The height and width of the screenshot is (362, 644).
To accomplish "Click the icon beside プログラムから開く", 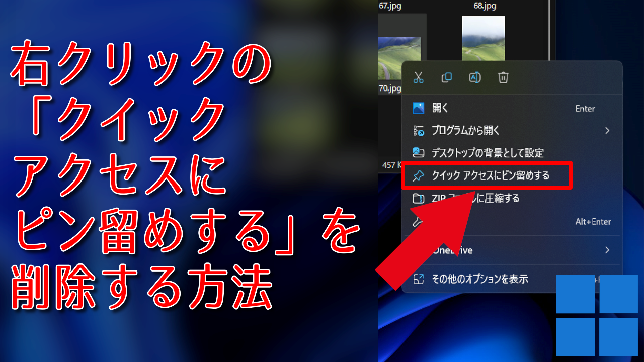I will 419,130.
